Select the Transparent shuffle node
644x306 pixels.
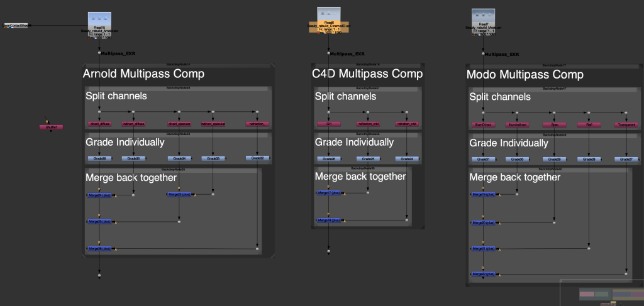(626, 124)
